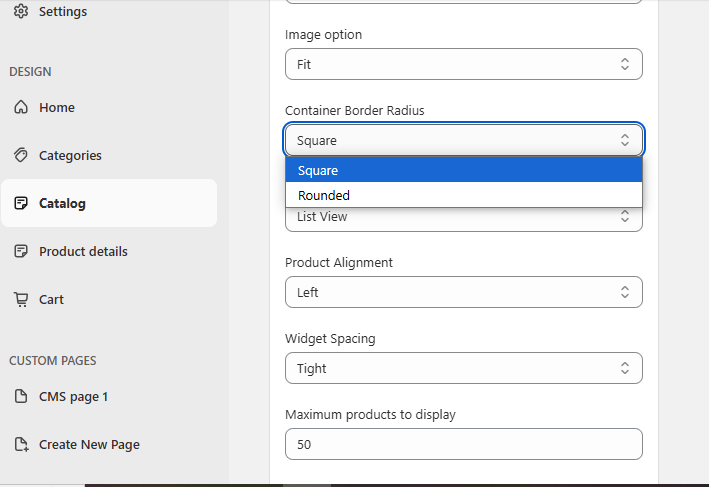This screenshot has height=487, width=709.
Task: Click the Maximum products to display label
Action: [x=370, y=415]
